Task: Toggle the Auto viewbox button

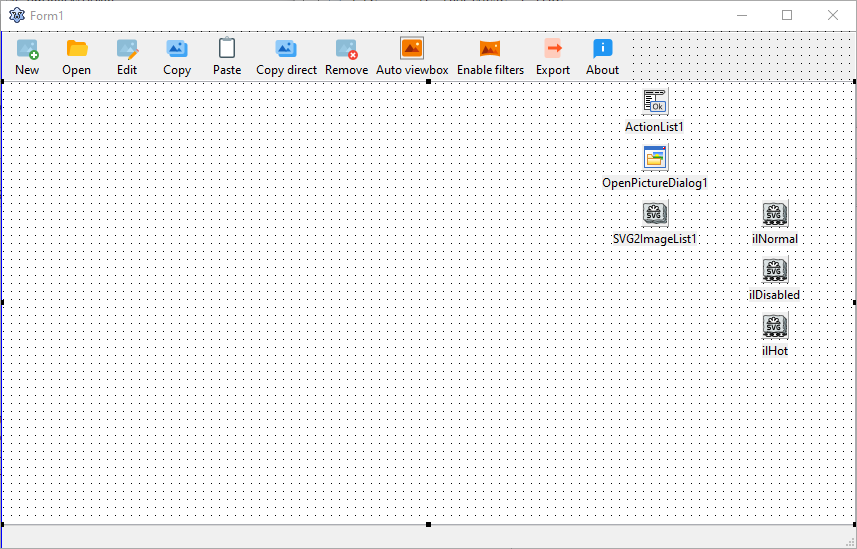Action: click(412, 56)
